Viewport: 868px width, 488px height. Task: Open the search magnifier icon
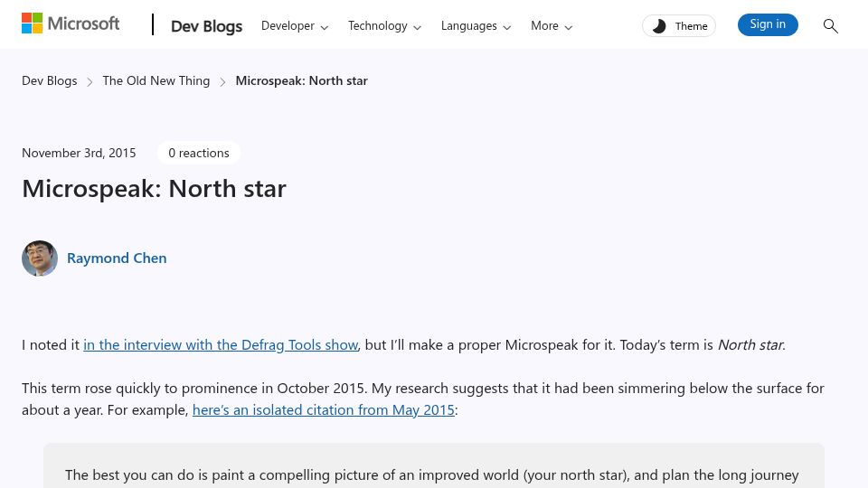(x=830, y=25)
